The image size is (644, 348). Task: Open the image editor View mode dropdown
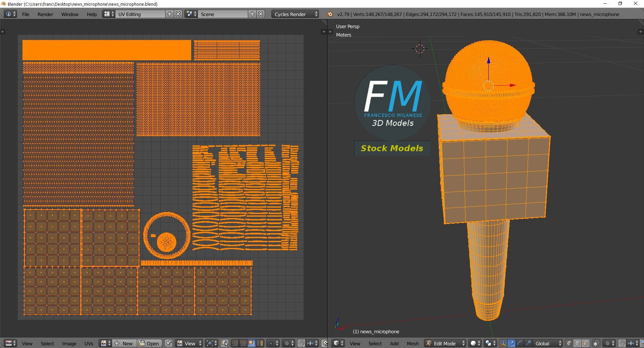coord(189,343)
